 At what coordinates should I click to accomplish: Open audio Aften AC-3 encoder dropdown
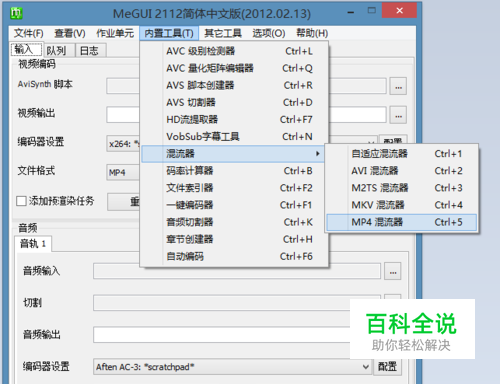233,367
